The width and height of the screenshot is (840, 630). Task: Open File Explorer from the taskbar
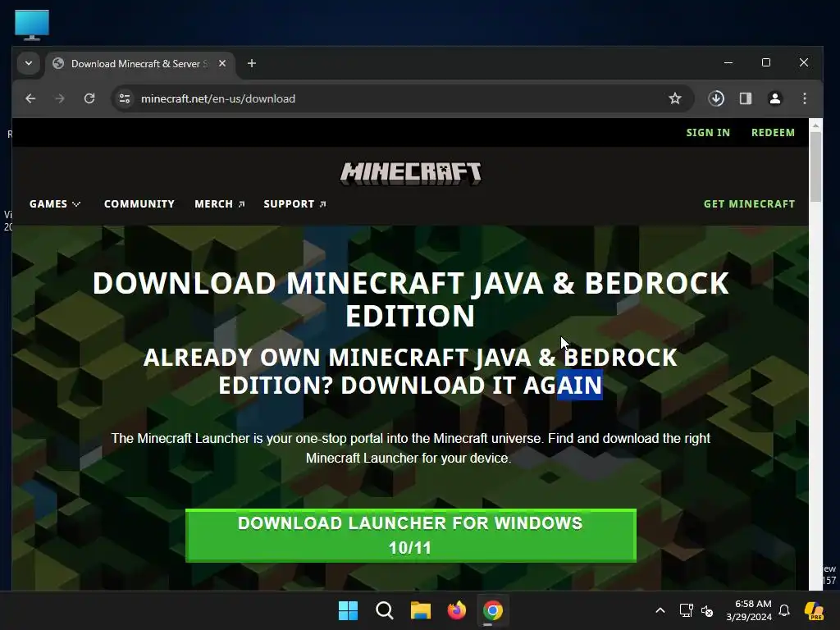pos(421,610)
